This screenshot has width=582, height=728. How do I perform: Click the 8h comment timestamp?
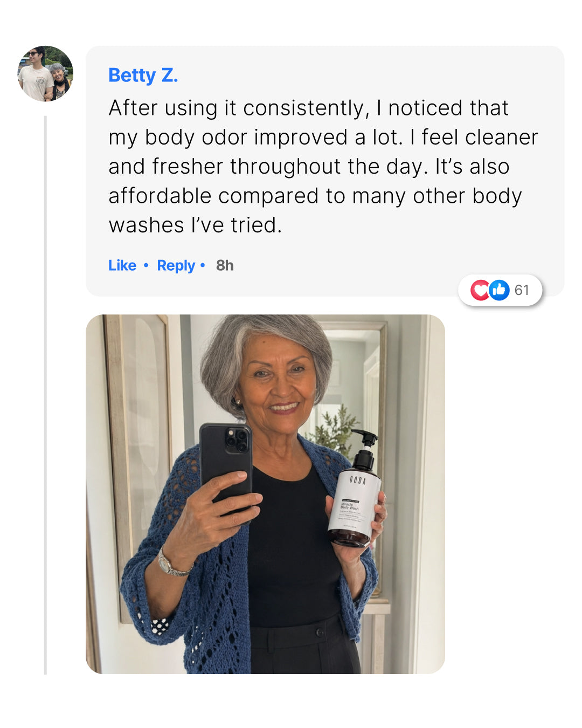225,265
